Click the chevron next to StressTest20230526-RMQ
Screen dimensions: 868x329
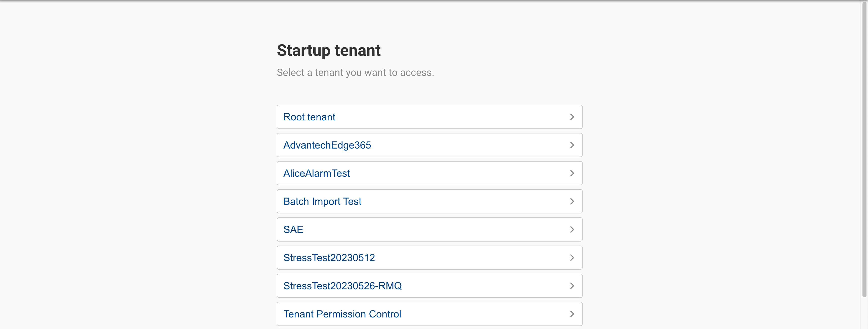point(572,286)
